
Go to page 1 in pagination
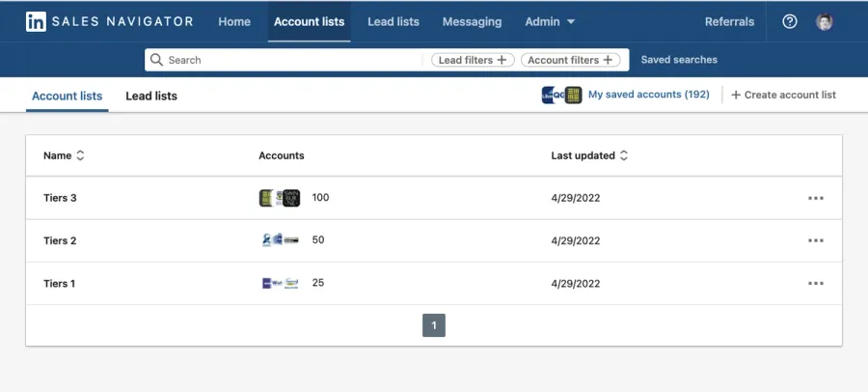click(x=434, y=325)
